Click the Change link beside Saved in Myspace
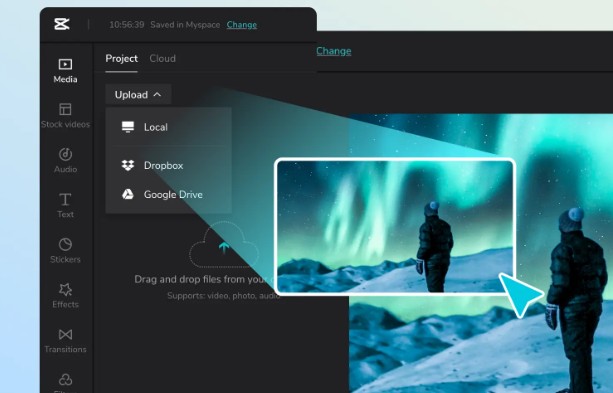Viewport: 613px width, 393px height. (x=242, y=25)
